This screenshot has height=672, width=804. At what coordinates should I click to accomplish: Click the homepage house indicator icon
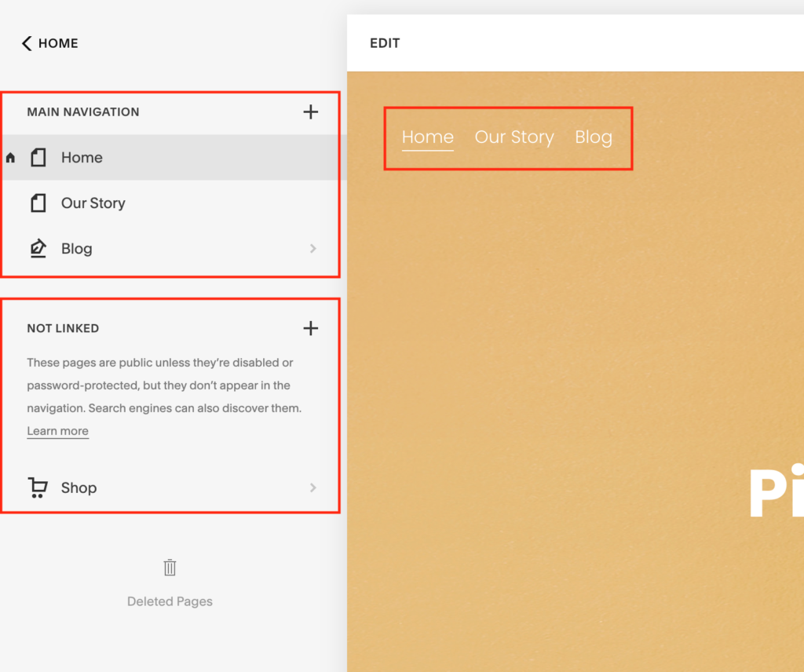click(x=10, y=157)
